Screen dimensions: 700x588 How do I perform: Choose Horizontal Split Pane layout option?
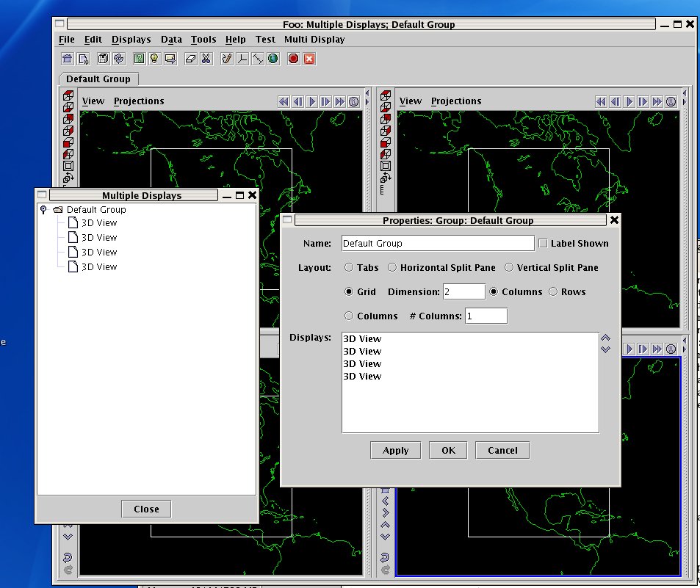pos(392,268)
